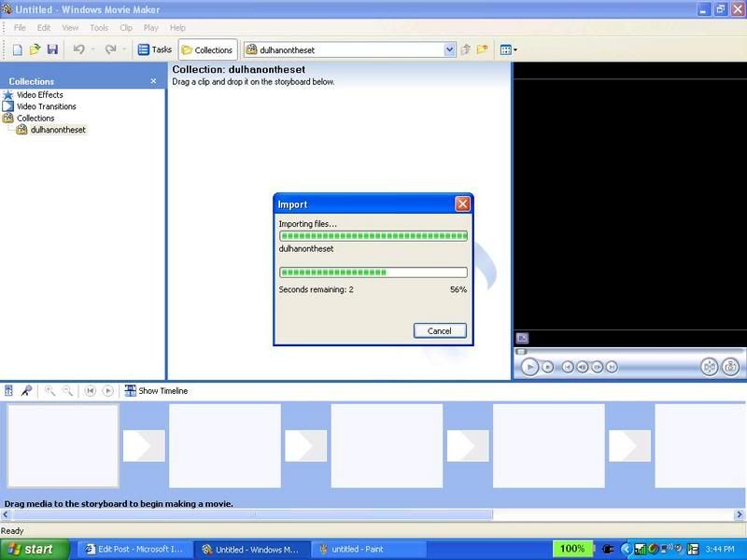Open the Views dropdown button
This screenshot has height=560, width=747.
coord(509,49)
